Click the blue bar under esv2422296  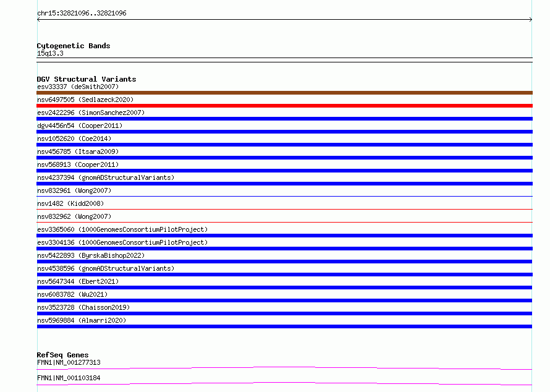(x=284, y=119)
